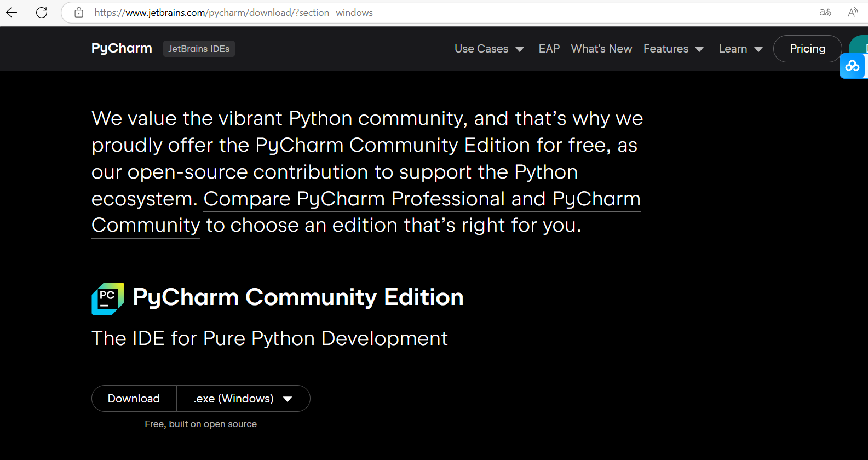Expand the Features menu

point(674,49)
